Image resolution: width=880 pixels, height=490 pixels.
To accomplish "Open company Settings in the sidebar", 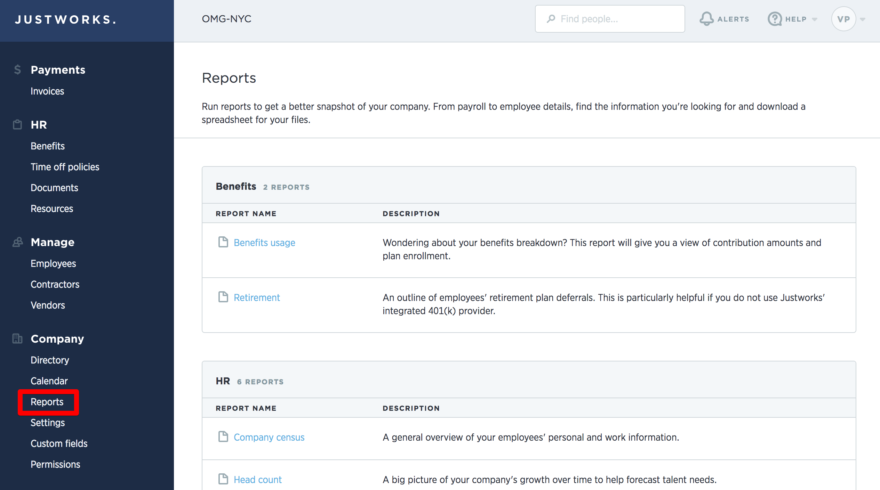I will 48,423.
